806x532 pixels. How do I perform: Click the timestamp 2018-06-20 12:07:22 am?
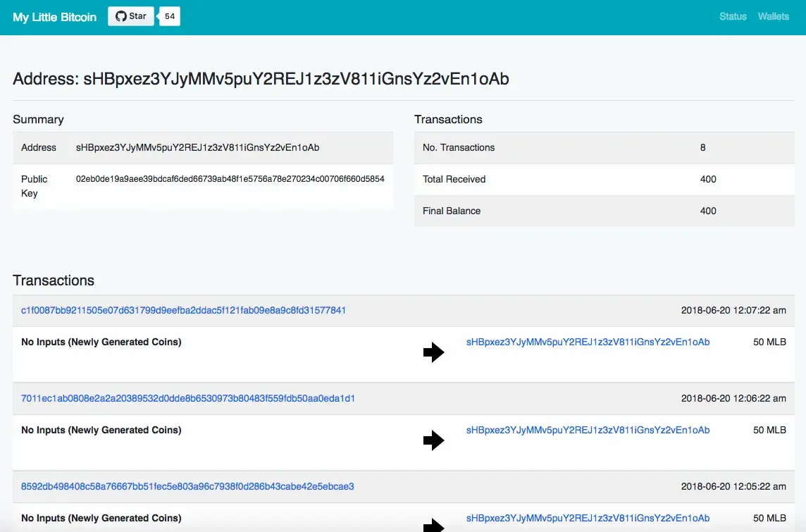(x=733, y=311)
